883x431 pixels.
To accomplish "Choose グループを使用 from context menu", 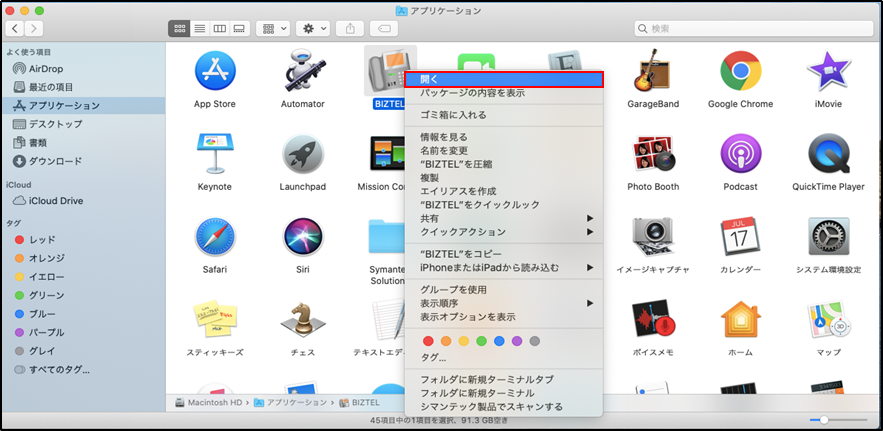I will coord(503,290).
